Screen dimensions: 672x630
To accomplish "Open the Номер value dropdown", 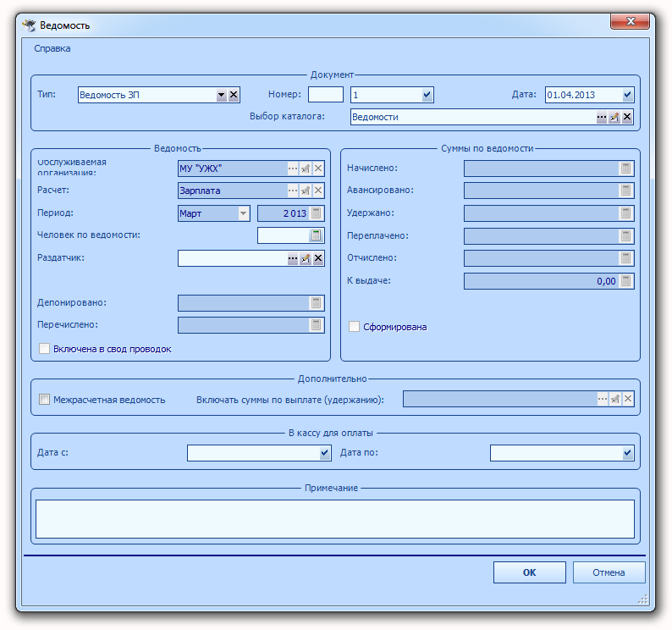I will pos(427,95).
